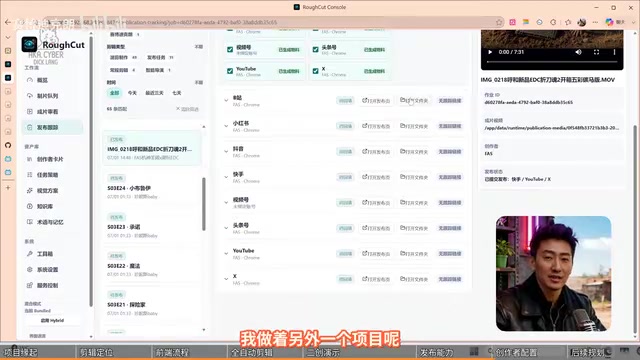This screenshot has height=360, width=640.
Task: Open folder for X row
Action: [x=414, y=279]
